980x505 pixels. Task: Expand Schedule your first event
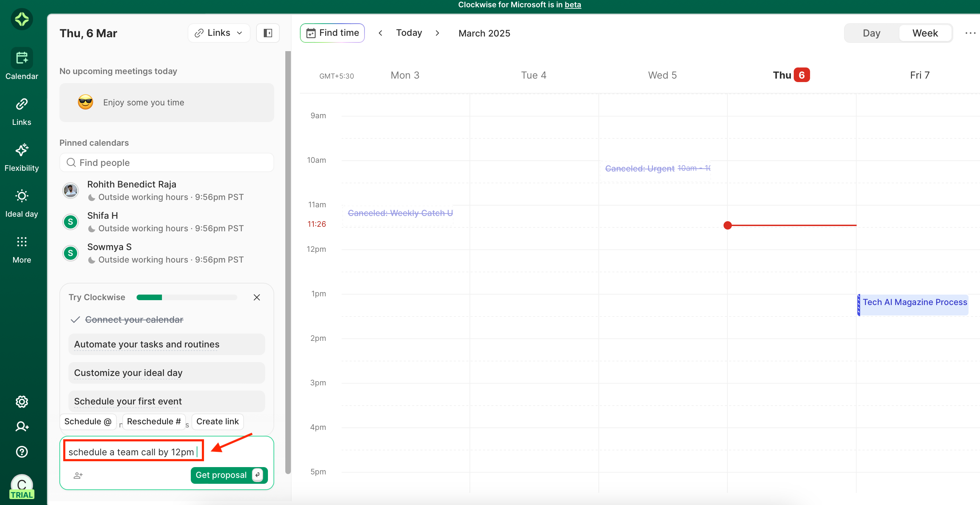(166, 401)
